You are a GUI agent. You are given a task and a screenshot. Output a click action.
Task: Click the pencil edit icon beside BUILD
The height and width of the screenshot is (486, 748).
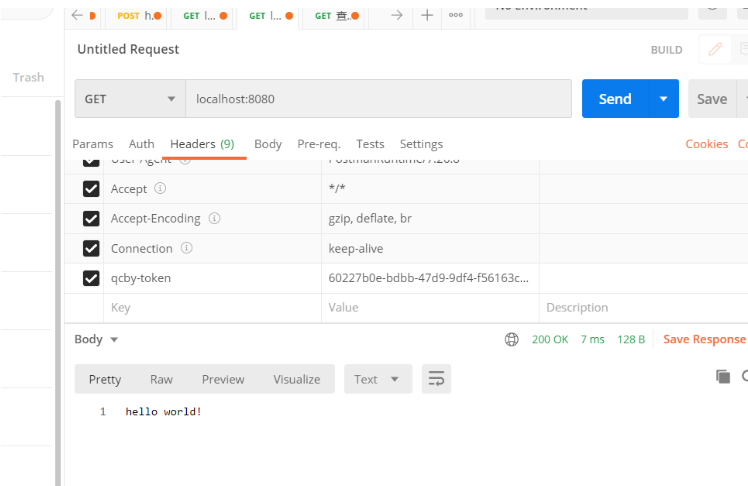coord(715,49)
